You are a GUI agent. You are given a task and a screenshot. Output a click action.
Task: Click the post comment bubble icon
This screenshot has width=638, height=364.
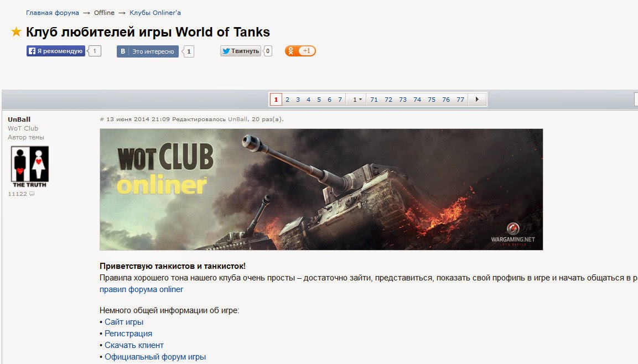[32, 194]
